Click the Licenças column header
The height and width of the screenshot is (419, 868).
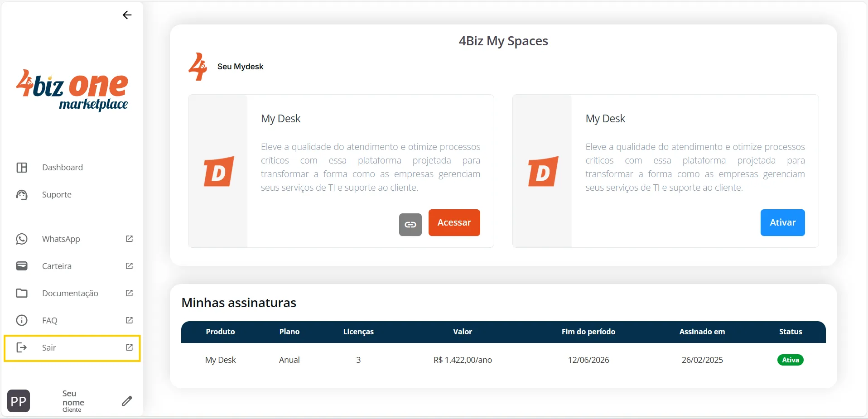(x=358, y=332)
